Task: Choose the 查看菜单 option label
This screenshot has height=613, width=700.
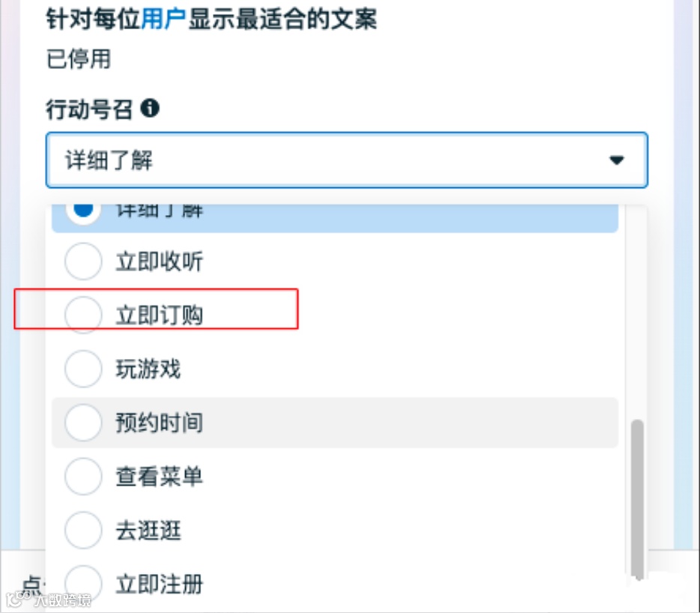Action: [x=160, y=477]
